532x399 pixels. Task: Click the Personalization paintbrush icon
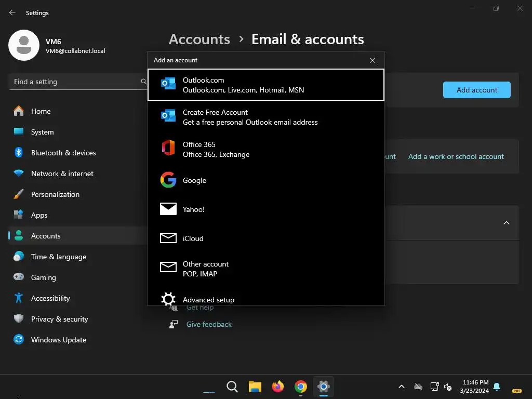tap(19, 194)
